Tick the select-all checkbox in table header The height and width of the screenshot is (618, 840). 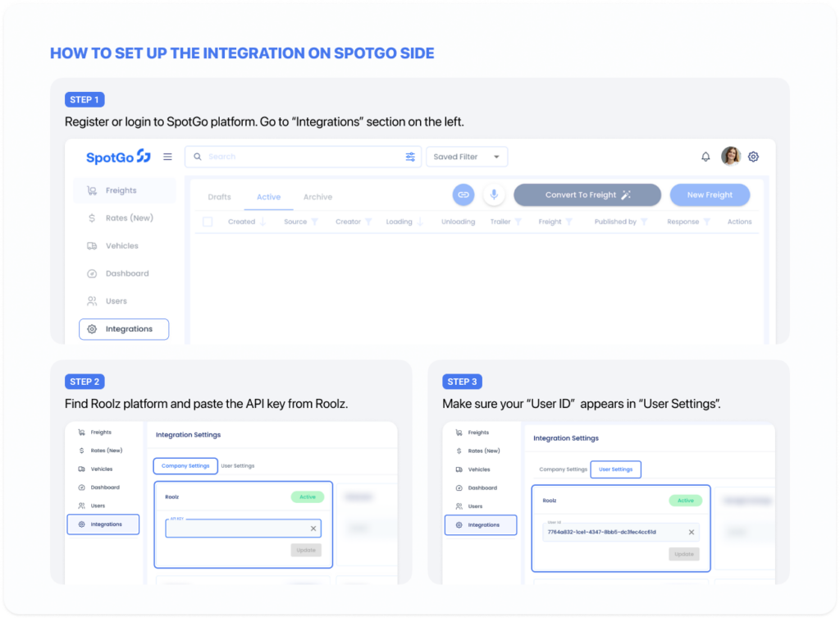(208, 222)
